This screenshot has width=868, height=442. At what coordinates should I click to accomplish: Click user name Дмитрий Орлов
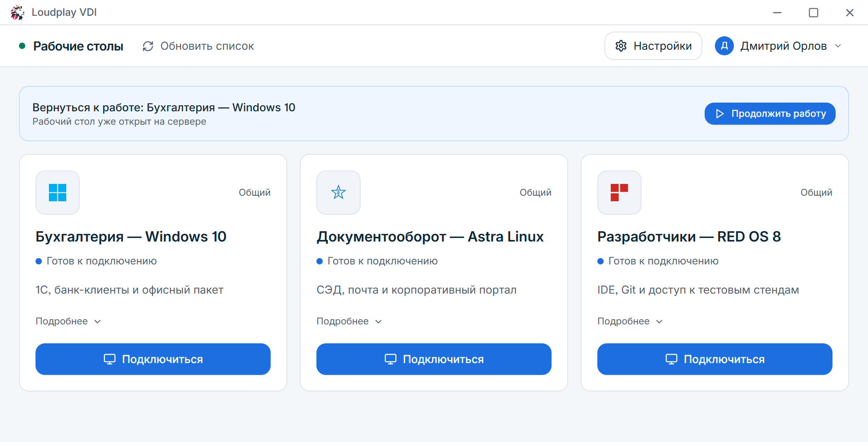coord(784,46)
